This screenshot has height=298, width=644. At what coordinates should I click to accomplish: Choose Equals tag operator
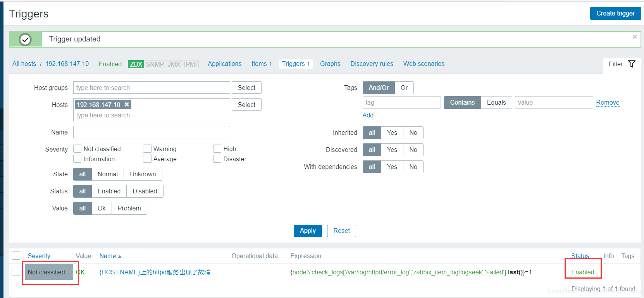[496, 102]
